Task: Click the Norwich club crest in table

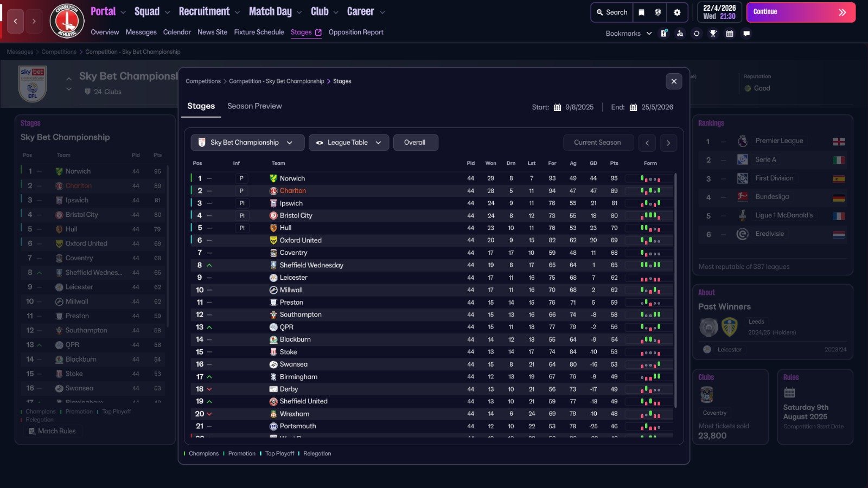Action: click(273, 178)
